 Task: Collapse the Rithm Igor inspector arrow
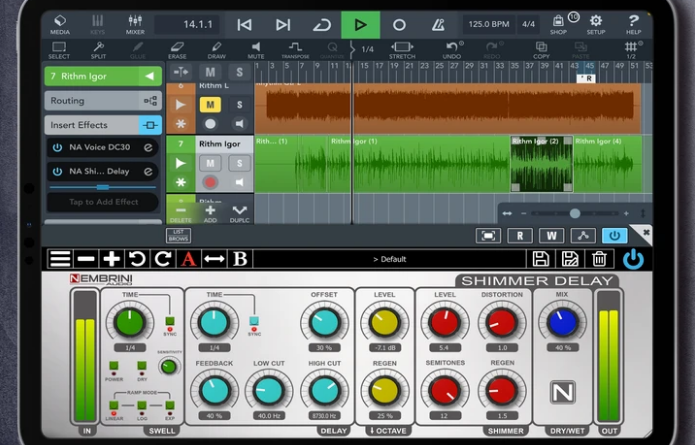(x=150, y=76)
